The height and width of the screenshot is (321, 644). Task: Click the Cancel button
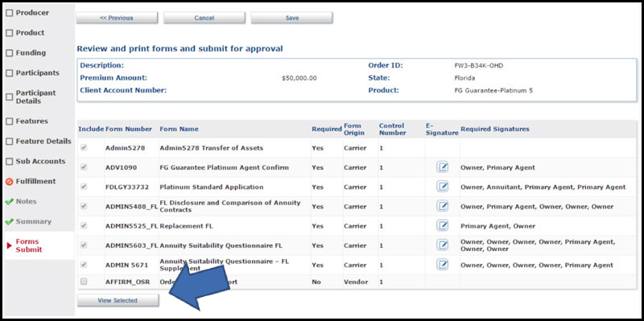coord(204,18)
